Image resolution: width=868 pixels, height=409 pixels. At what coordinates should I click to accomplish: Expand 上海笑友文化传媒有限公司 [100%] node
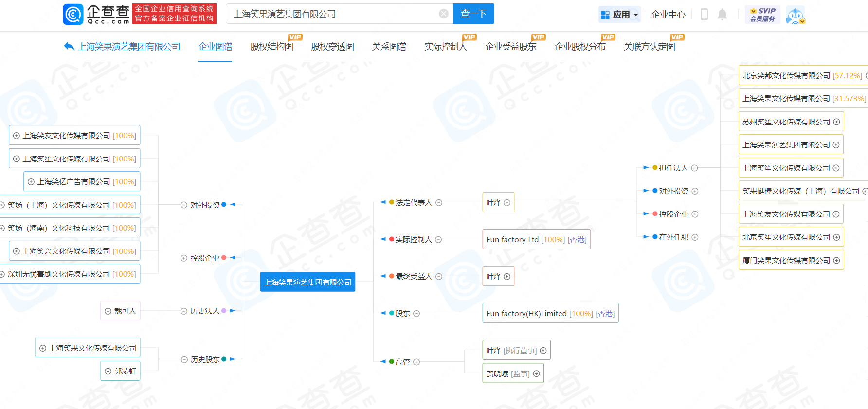[17, 136]
